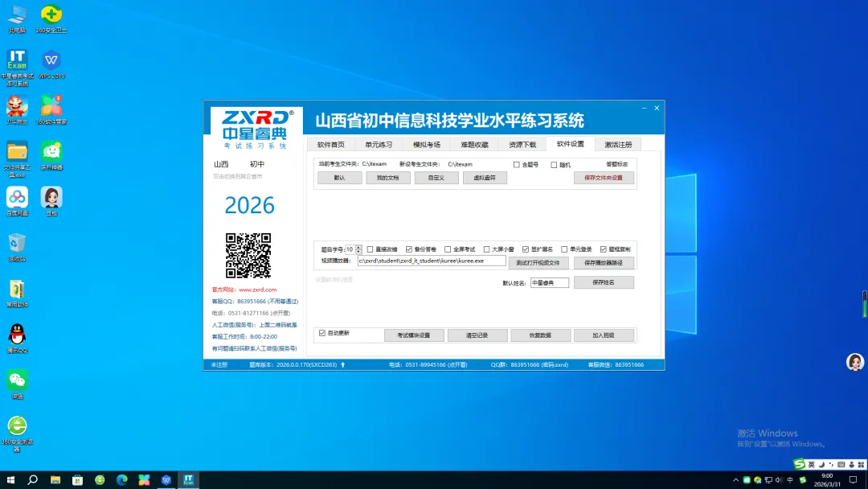Click the 虚拟盘符 button
Viewport: 868px width, 489px height.
point(485,178)
